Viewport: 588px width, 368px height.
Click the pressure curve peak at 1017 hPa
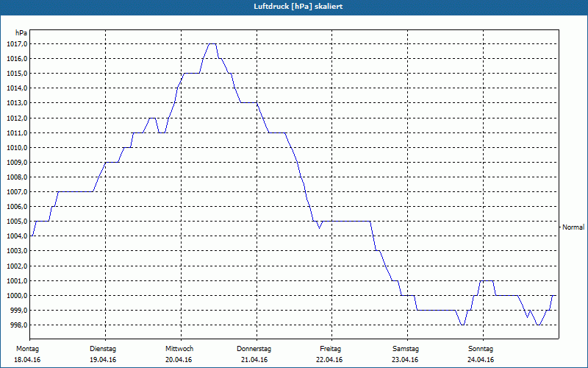pos(212,44)
